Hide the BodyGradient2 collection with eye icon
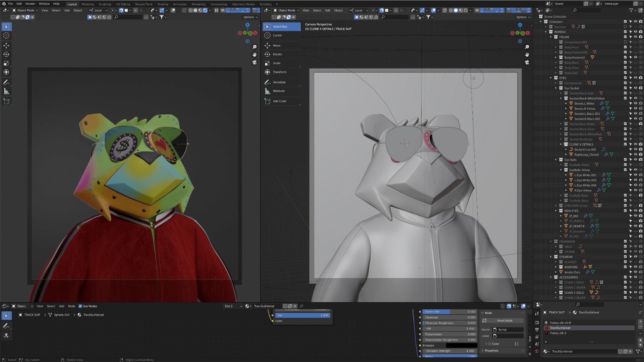The image size is (644, 362). pos(635,58)
